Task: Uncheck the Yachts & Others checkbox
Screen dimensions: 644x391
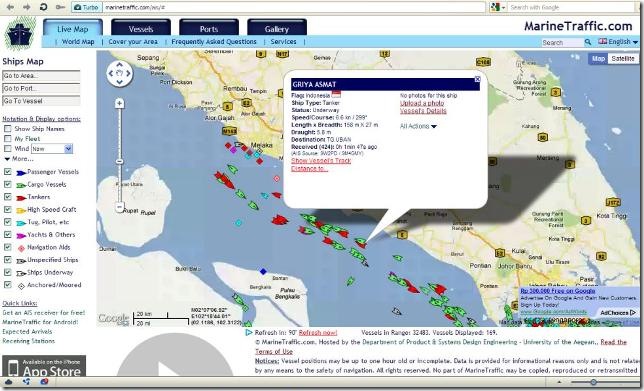Action: (8, 235)
